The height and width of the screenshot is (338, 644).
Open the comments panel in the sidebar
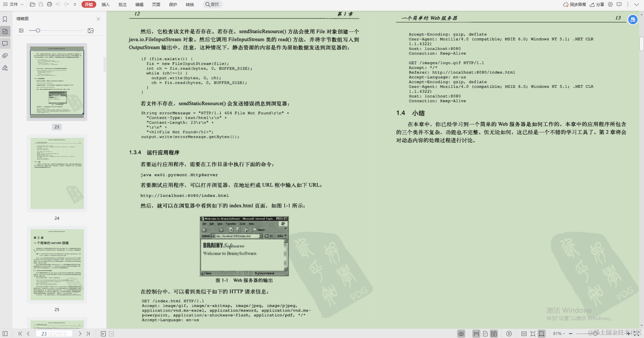point(5,43)
